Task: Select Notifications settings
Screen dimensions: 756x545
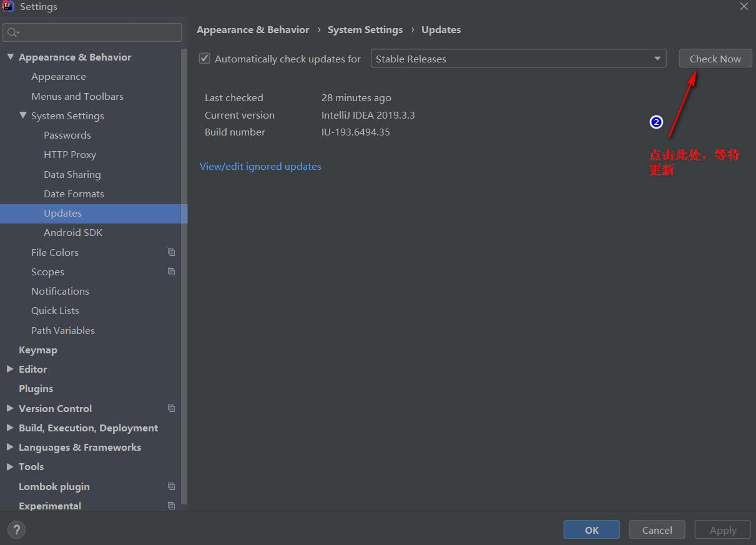Action: click(x=60, y=291)
